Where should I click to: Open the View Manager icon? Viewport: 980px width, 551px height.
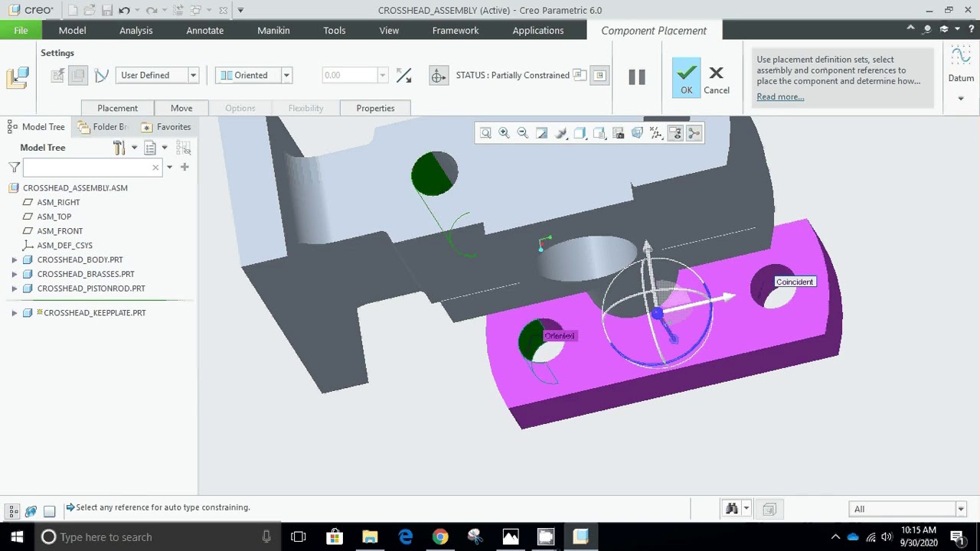(x=599, y=133)
